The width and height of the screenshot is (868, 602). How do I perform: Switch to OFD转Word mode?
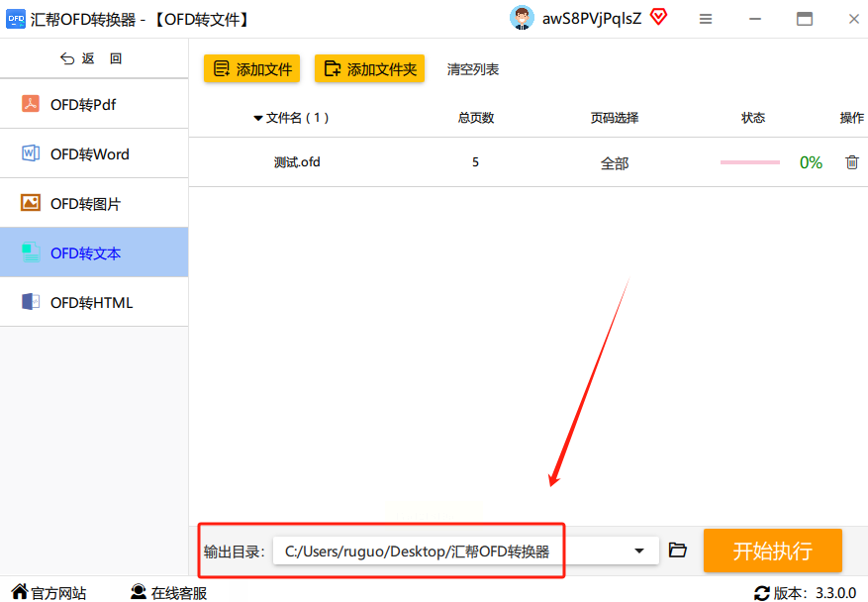pyautogui.click(x=94, y=153)
